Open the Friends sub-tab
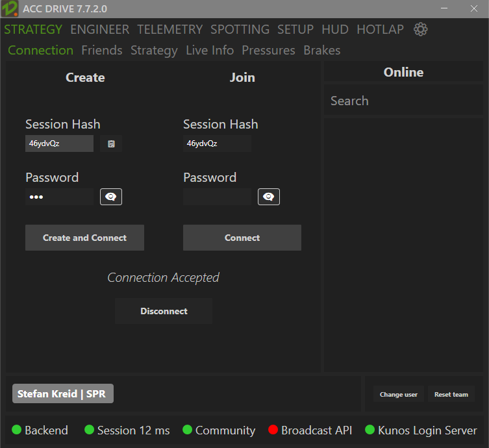 click(102, 51)
